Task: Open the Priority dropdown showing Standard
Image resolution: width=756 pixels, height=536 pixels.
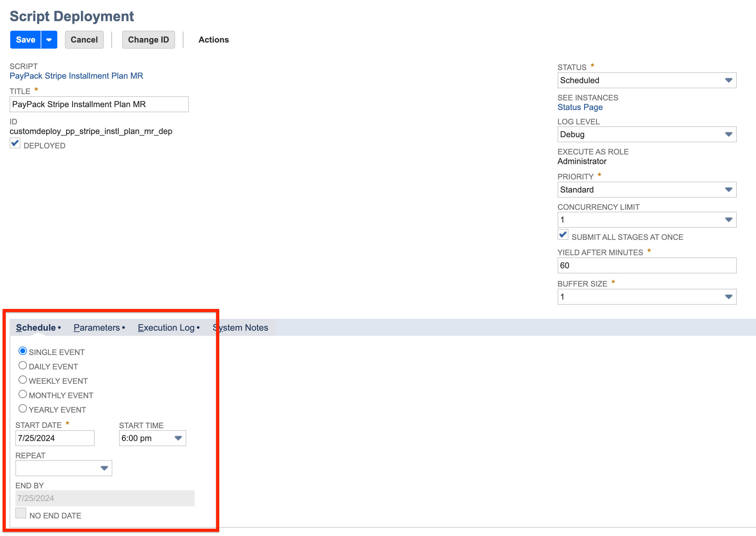Action: click(728, 190)
